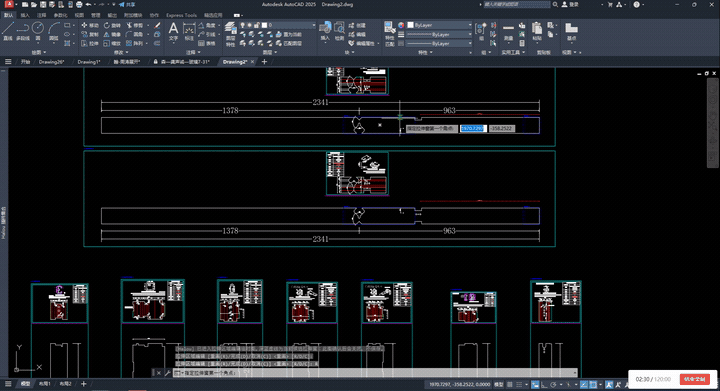Viewport: 720px width, 391px height.
Task: Open the Layer Properties (图层特性) manager
Action: click(231, 34)
